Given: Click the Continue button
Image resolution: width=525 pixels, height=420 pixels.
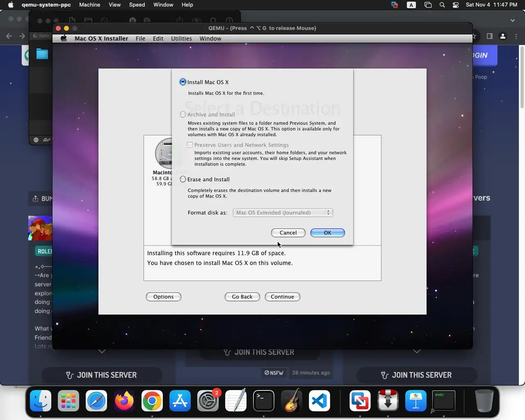Looking at the screenshot, I should 282,297.
